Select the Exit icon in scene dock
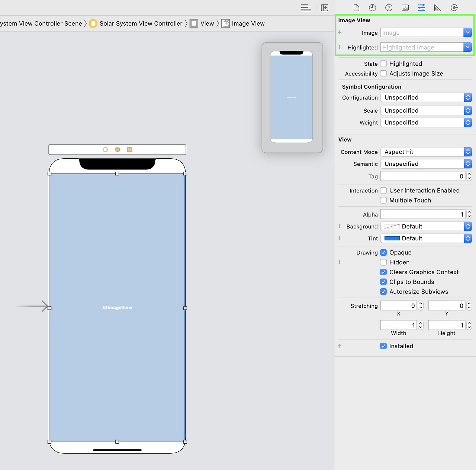 point(130,150)
